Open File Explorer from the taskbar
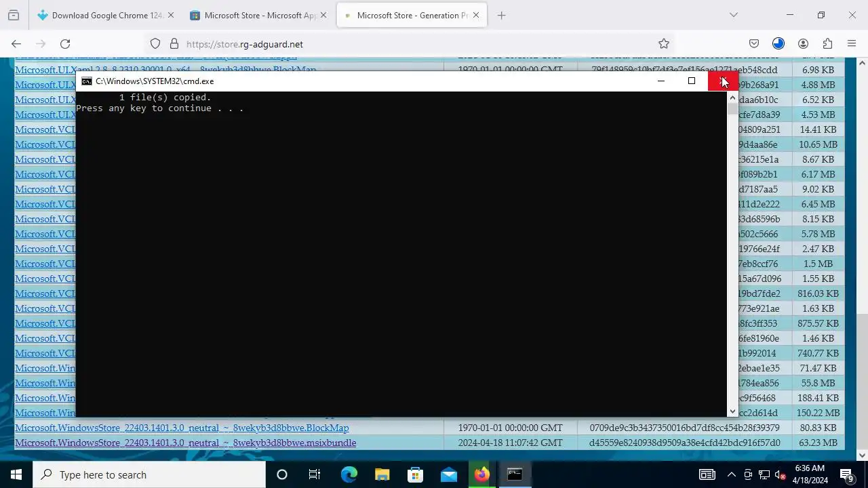 pos(382,474)
